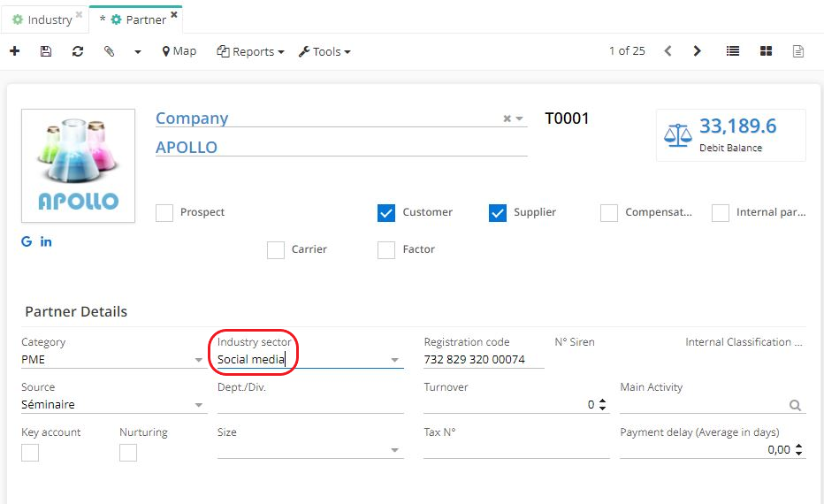This screenshot has width=824, height=504.
Task: Click the Map button
Action: coord(179,51)
